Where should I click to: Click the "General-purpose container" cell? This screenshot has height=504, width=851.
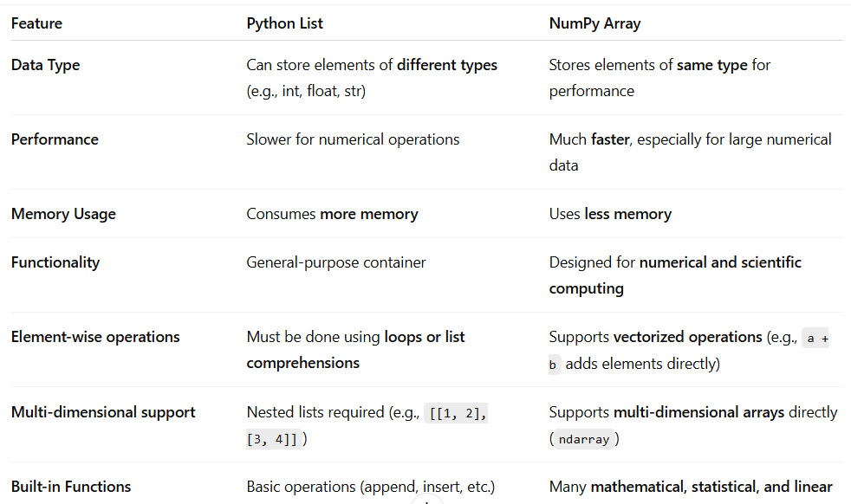pyautogui.click(x=336, y=262)
